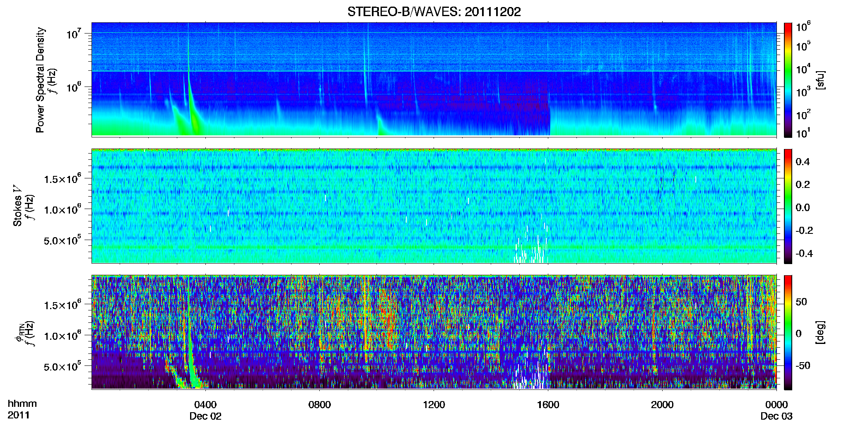Click the 10^6 frequency tick on top panel's left axis
This screenshot has height=447, width=868.
[74, 87]
